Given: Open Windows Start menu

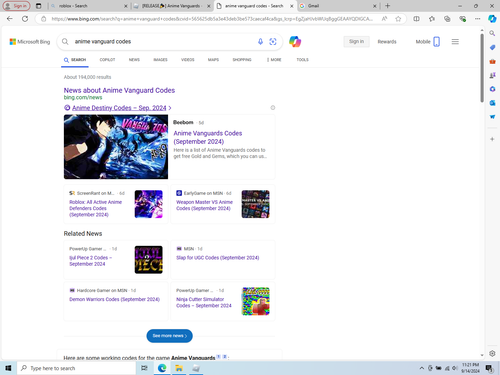Looking at the screenshot, I should [x=8, y=368].
